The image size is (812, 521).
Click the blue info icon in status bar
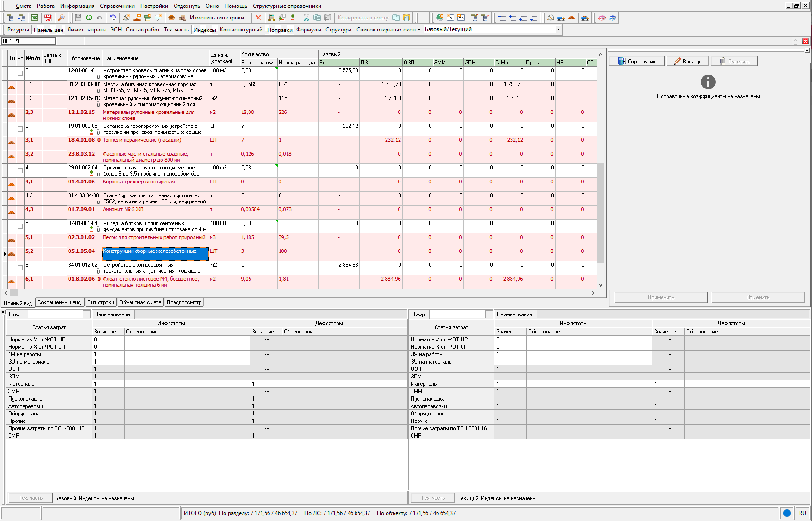(787, 513)
